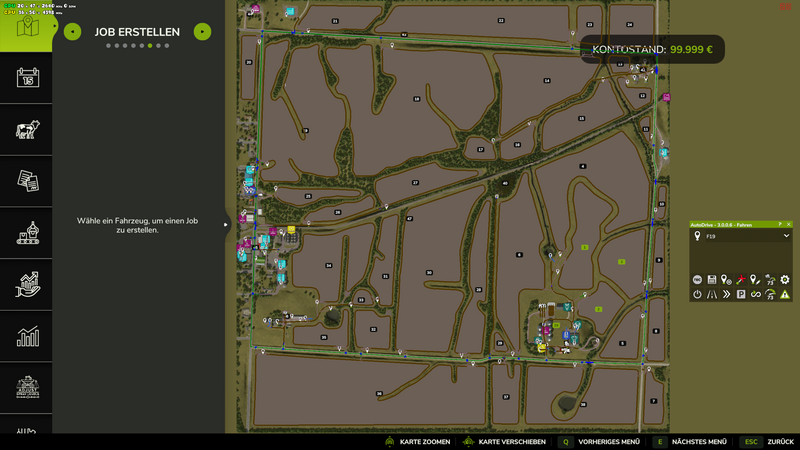Open the contracts documents sidebar page
The image size is (800, 450).
point(28,181)
